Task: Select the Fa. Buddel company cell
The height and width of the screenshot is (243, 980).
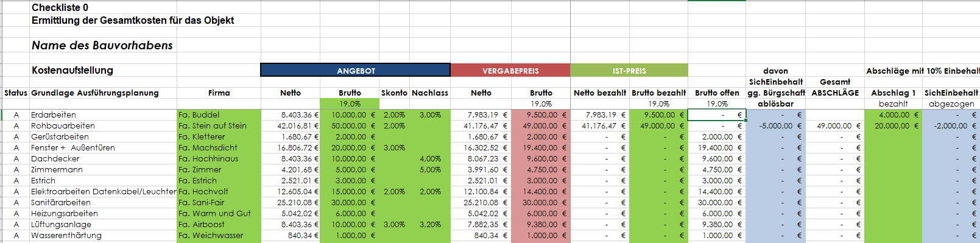Action: click(x=219, y=114)
